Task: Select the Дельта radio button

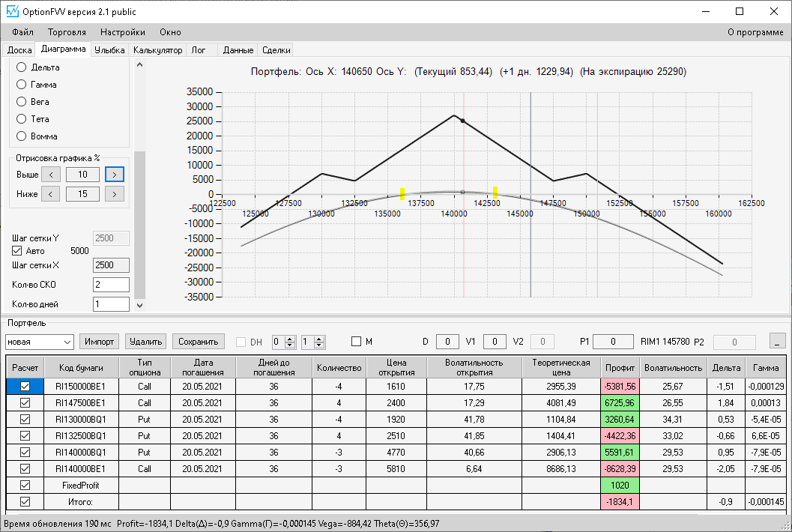Action: 21,67
